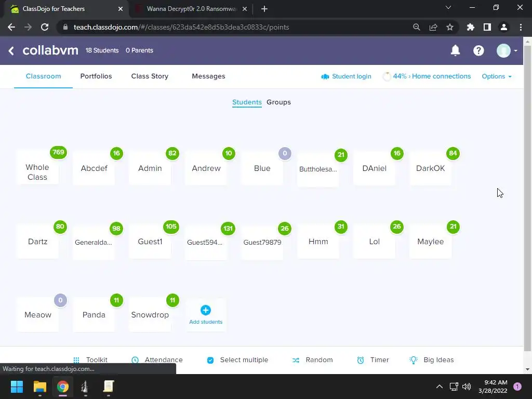532x399 pixels.
Task: Click browser back arrow
Action: tap(11, 27)
